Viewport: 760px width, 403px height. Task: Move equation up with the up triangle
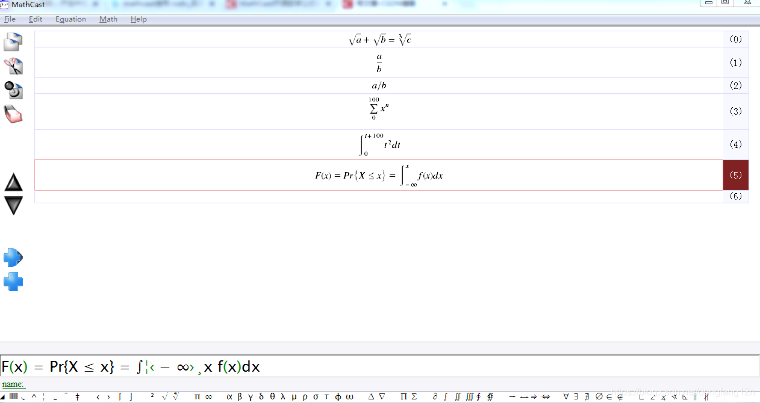click(x=13, y=182)
